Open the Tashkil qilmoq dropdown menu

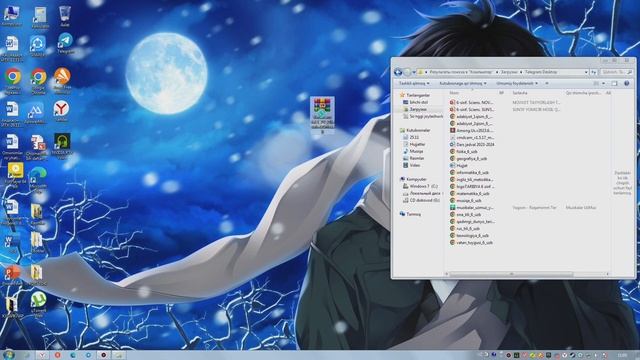pyautogui.click(x=414, y=83)
